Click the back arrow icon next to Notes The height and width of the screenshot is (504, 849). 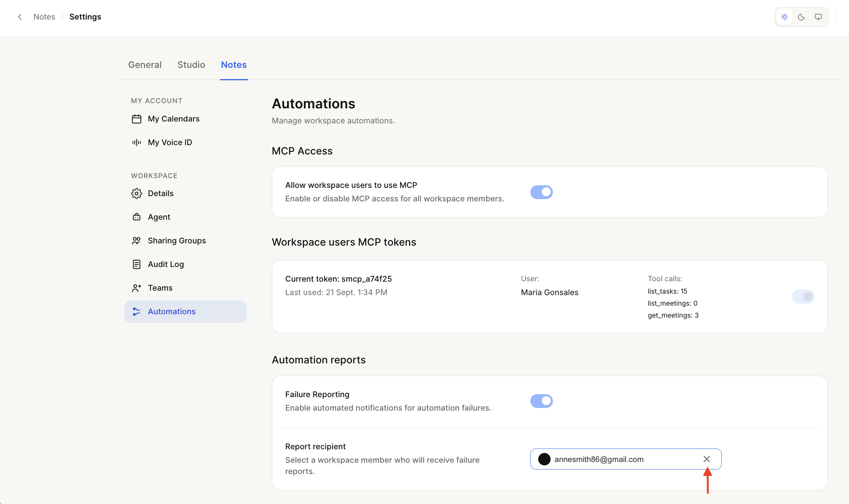point(20,17)
